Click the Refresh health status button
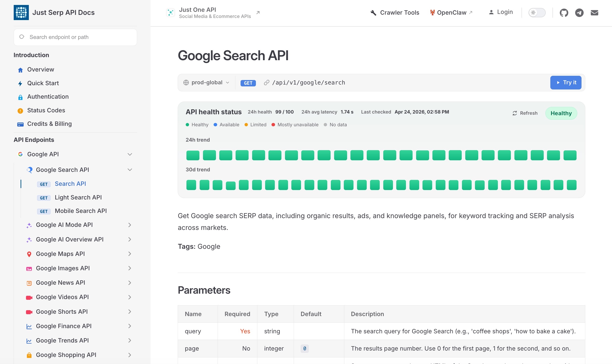The height and width of the screenshot is (364, 612). click(x=525, y=113)
